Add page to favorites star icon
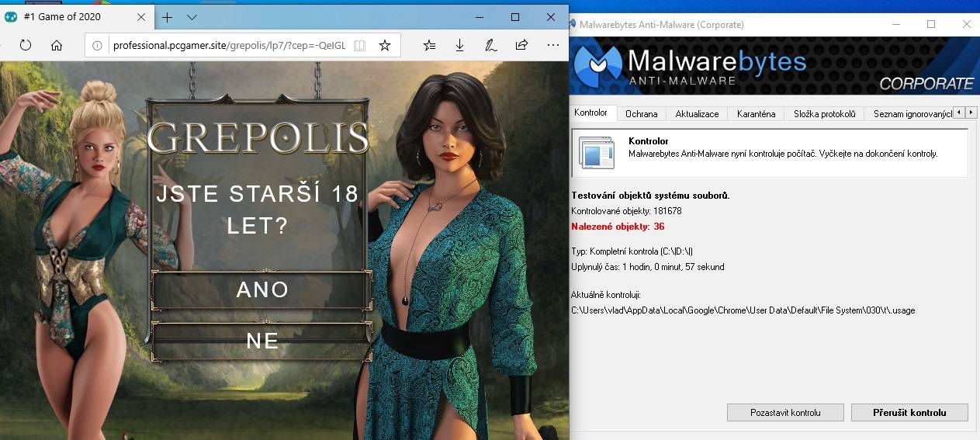The height and width of the screenshot is (440, 980). 385,46
